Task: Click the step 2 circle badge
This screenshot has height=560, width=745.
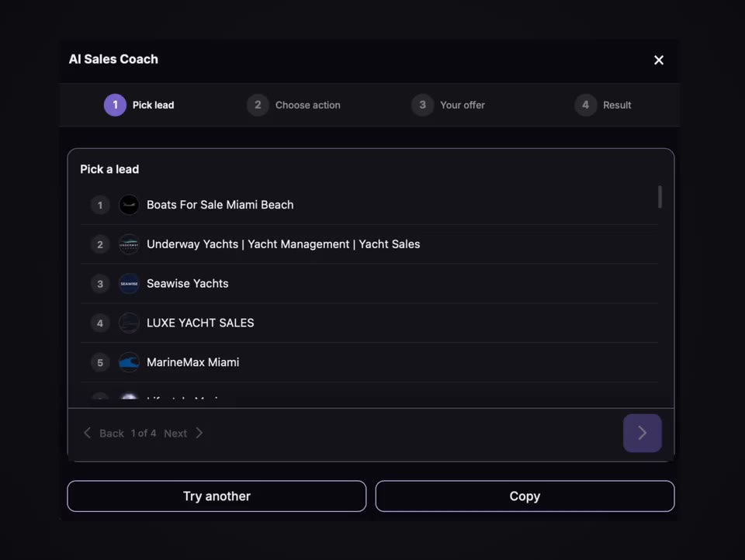Action: [258, 105]
